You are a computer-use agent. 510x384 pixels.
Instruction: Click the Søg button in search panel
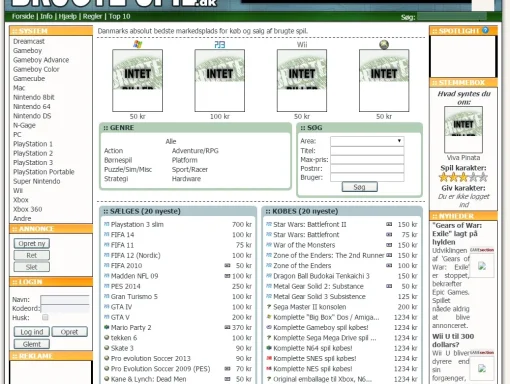coord(360,187)
